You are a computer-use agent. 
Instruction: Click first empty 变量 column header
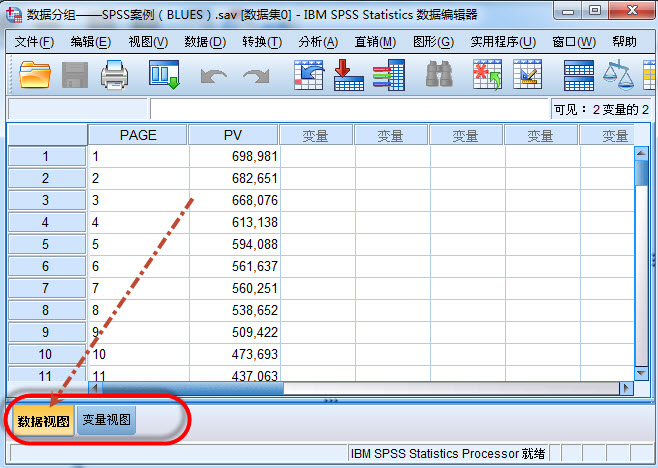(316, 135)
